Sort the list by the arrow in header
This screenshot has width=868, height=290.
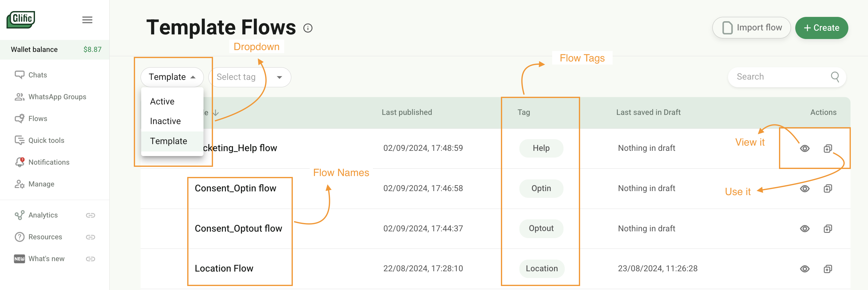tap(216, 113)
